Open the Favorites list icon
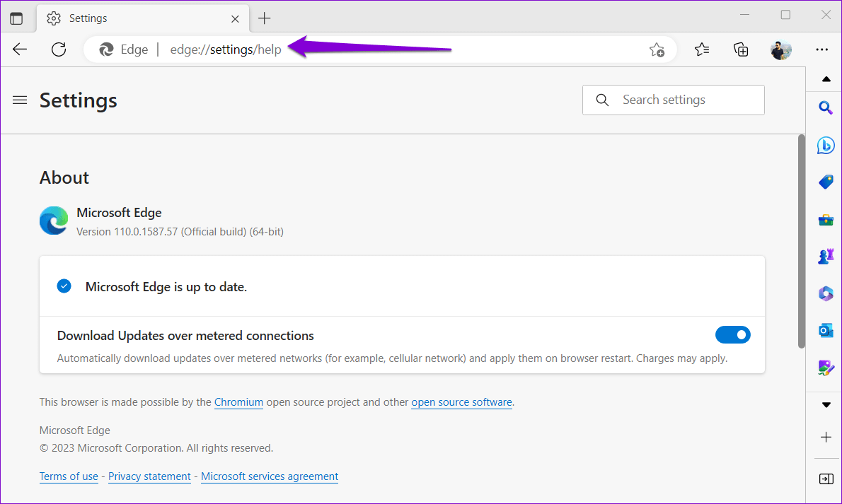Viewport: 842px width, 504px height. pyautogui.click(x=702, y=49)
